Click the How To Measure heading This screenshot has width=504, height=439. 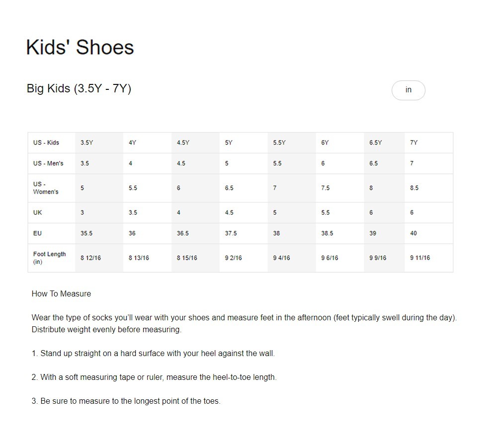[61, 293]
